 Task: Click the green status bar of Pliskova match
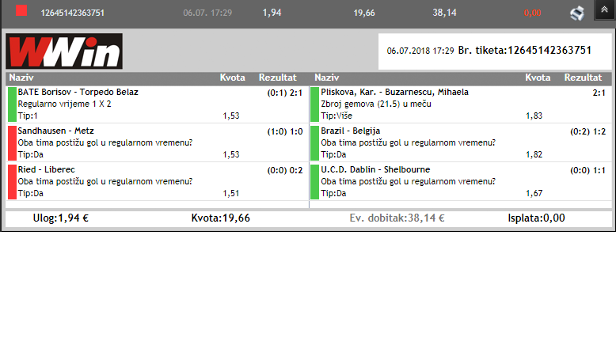pyautogui.click(x=314, y=104)
